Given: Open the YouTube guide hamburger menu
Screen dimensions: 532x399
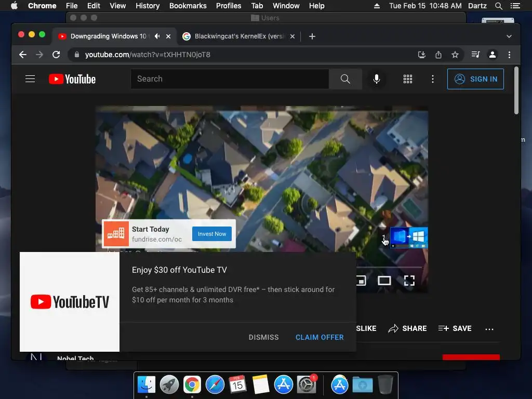Looking at the screenshot, I should pos(30,79).
